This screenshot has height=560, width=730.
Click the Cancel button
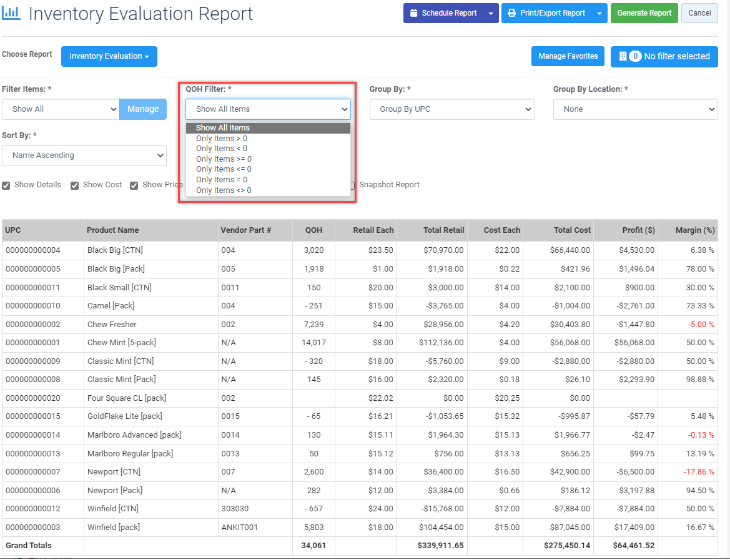click(700, 13)
